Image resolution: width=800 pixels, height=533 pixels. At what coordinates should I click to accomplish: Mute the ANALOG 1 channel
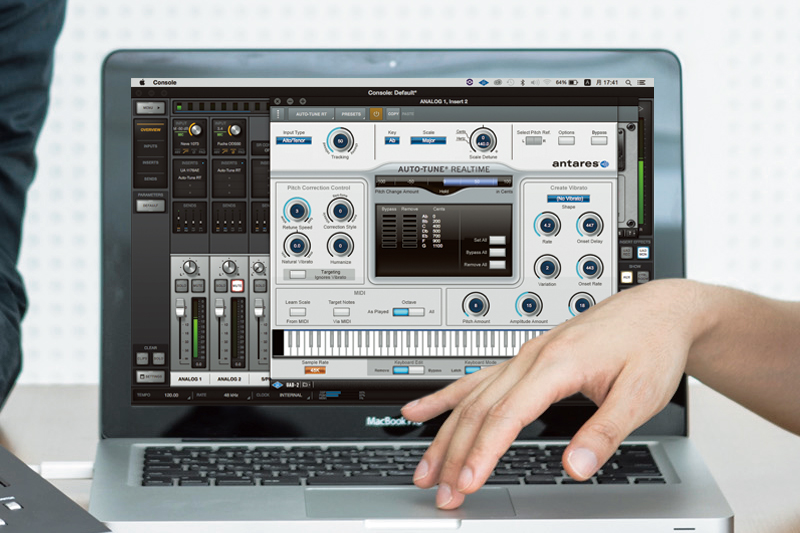click(197, 286)
